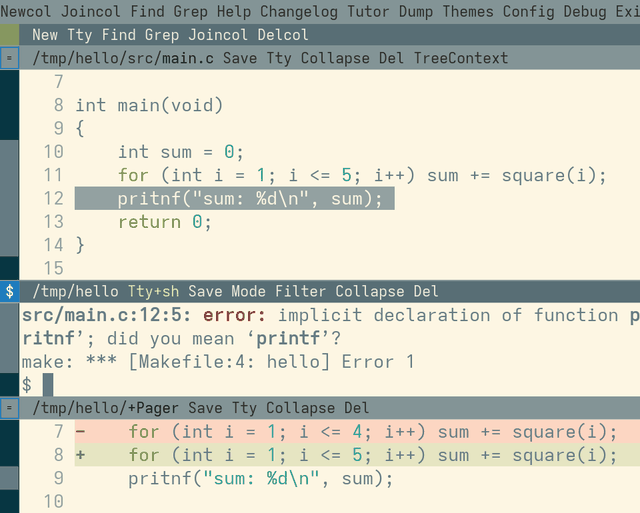Click the terminal window scrollbar thumb
The image size is (640, 513).
click(x=9, y=338)
